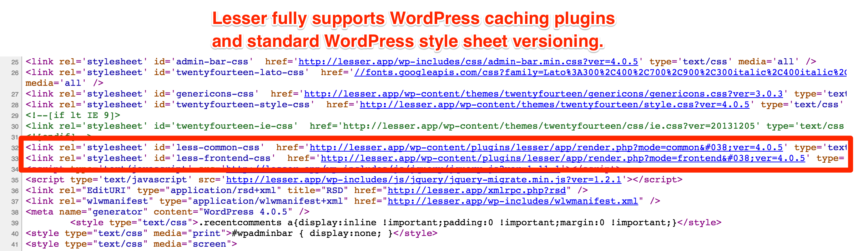Click line number 32 in the gutter
The width and height of the screenshot is (868, 251).
coord(15,148)
